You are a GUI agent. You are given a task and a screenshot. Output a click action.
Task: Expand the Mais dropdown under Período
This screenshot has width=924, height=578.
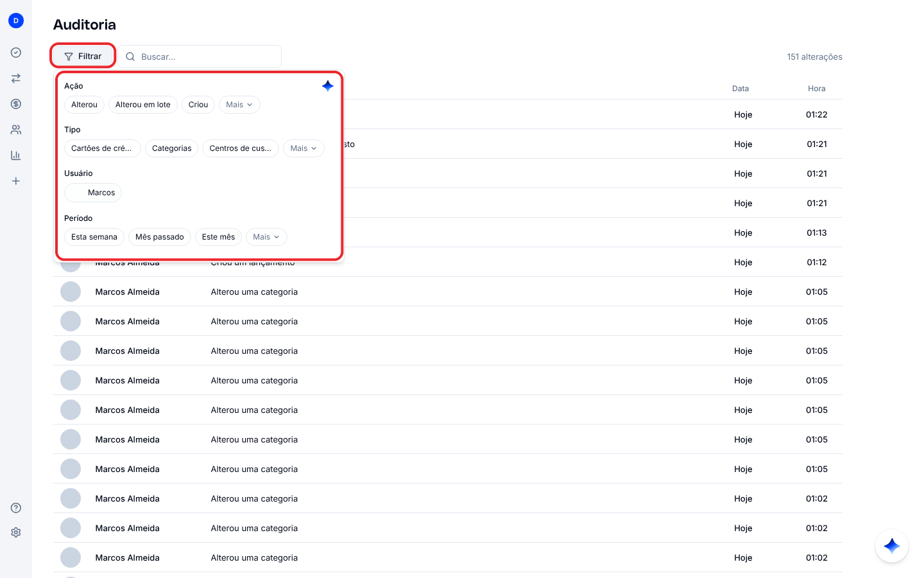(266, 237)
